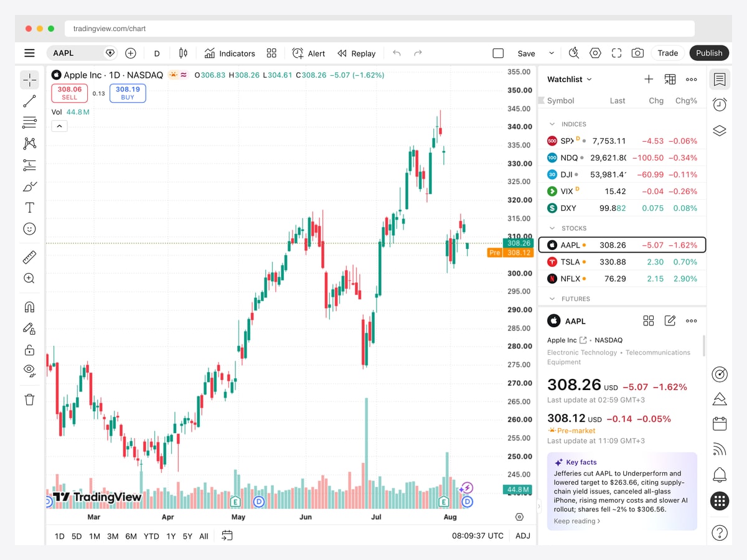The image size is (747, 560).
Task: Expand the FUTURES section
Action: click(552, 299)
